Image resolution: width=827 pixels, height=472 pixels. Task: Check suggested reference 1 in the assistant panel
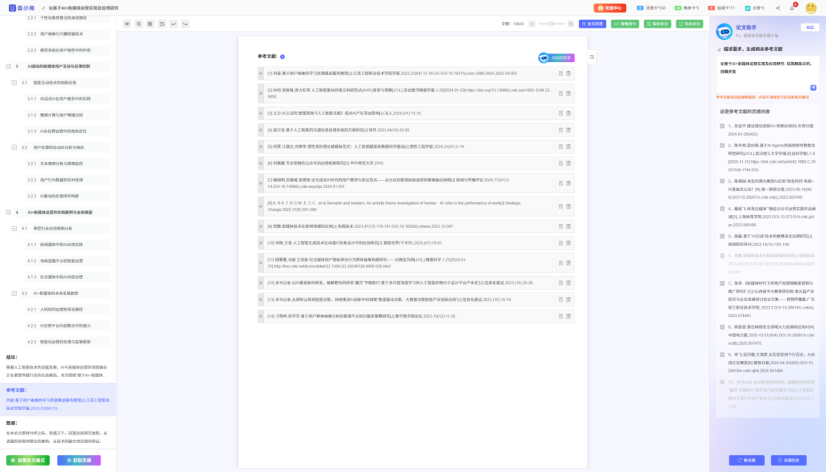pyautogui.click(x=722, y=126)
